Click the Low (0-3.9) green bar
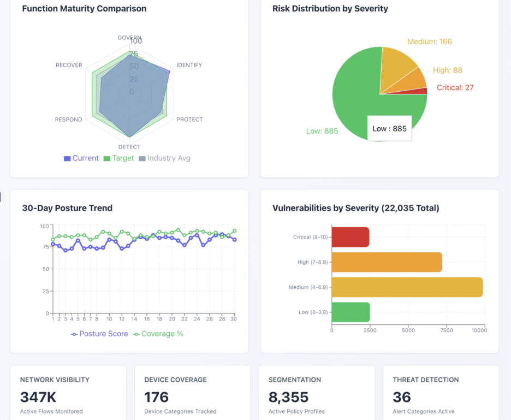 coord(350,312)
